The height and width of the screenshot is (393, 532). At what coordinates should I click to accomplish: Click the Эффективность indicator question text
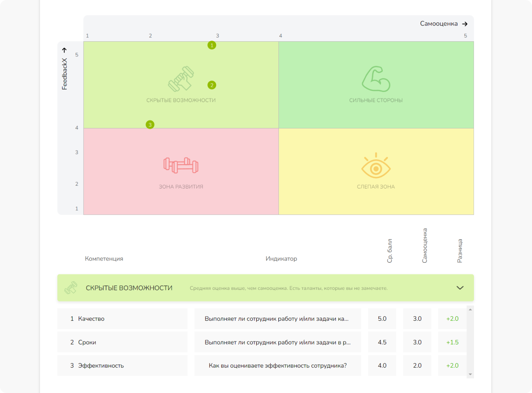pos(278,366)
